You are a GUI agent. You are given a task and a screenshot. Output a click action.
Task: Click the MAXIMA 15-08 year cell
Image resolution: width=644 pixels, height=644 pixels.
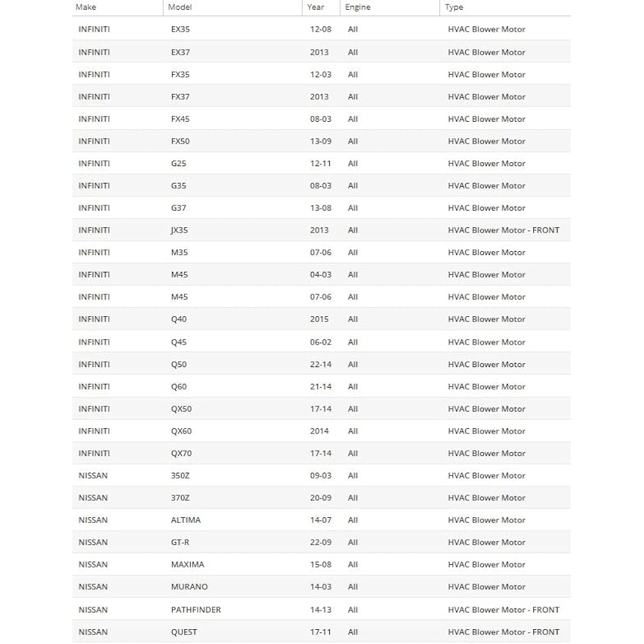(321, 564)
